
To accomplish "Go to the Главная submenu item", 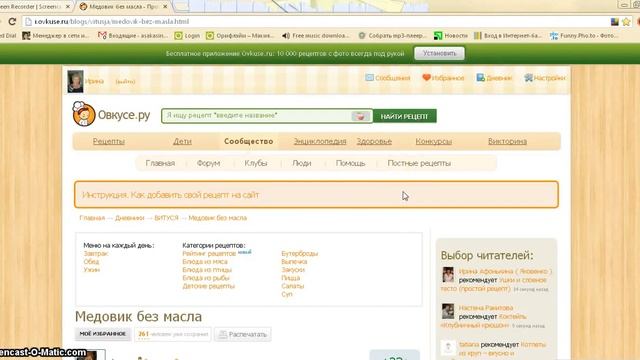I will click(160, 163).
